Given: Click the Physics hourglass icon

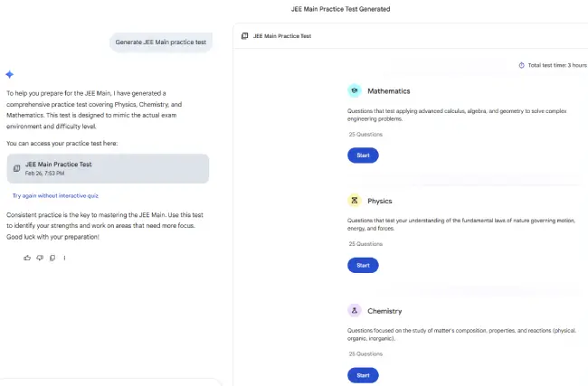Looking at the screenshot, I should [x=355, y=201].
